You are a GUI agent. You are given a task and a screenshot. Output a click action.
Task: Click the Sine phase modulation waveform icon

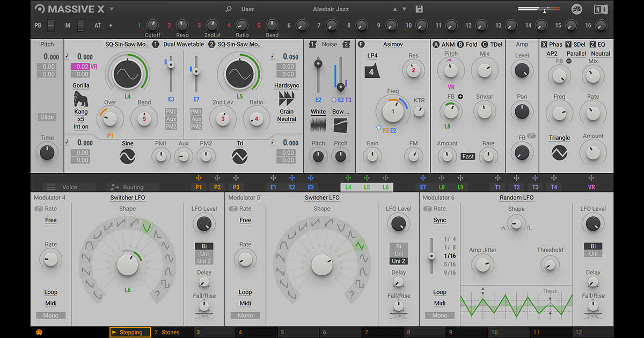128,156
